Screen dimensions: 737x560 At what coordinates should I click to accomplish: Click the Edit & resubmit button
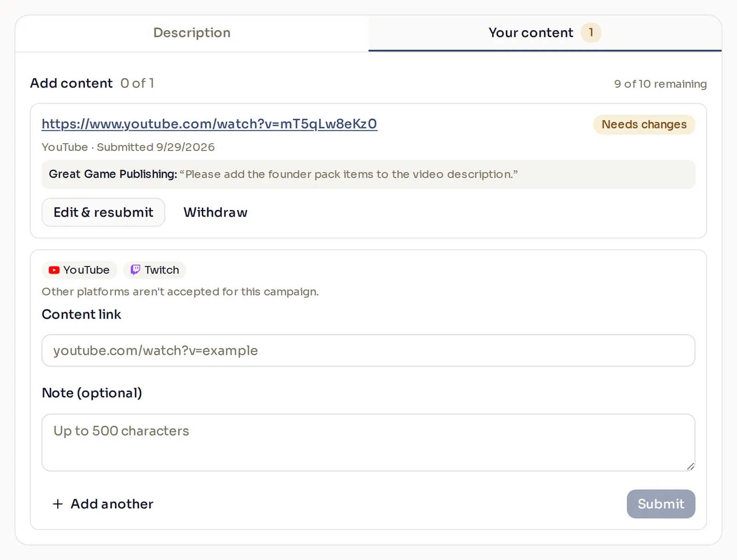click(103, 212)
